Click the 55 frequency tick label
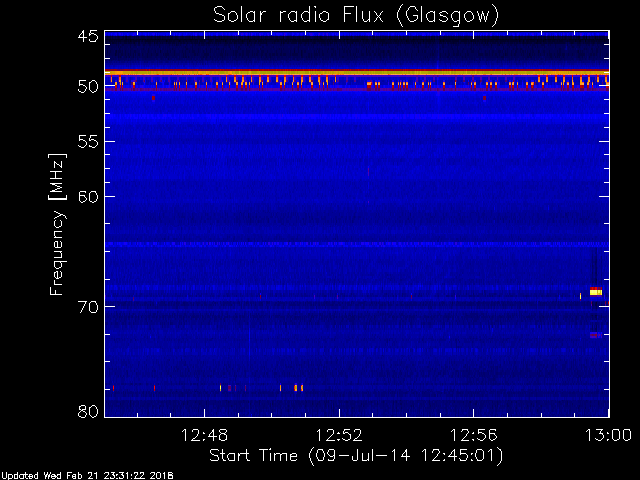This screenshot has width=640, height=480. click(x=88, y=142)
